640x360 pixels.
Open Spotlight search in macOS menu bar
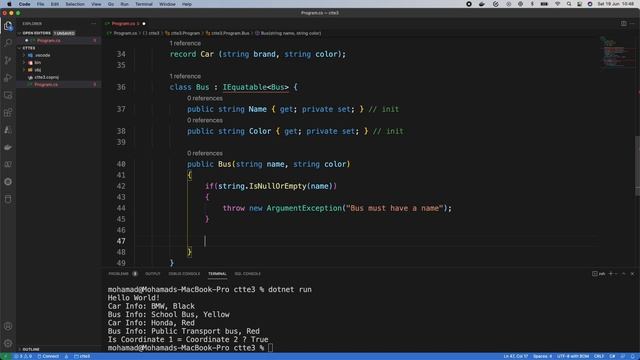click(x=569, y=4)
